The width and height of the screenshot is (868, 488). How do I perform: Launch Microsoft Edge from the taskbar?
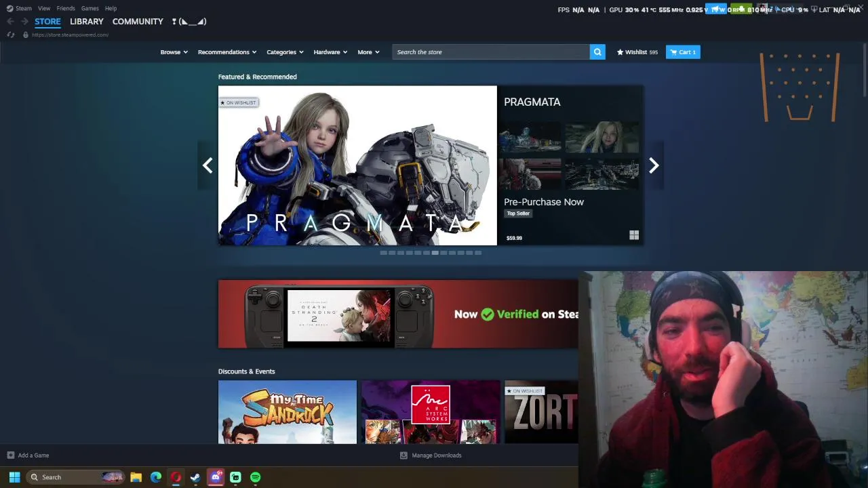(156, 477)
